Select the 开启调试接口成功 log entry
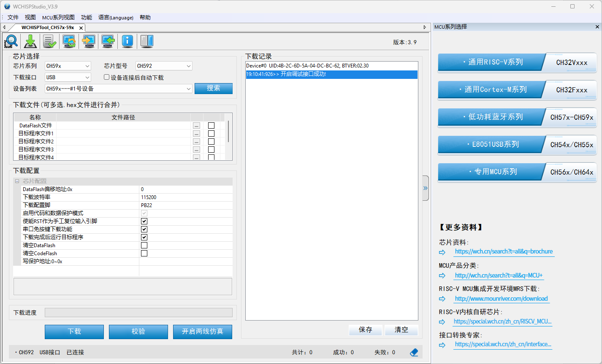 (x=331, y=74)
